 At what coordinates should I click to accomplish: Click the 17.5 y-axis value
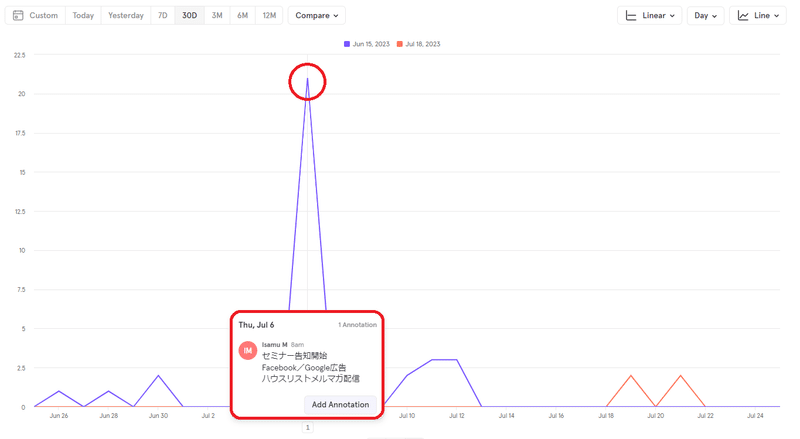(20, 133)
